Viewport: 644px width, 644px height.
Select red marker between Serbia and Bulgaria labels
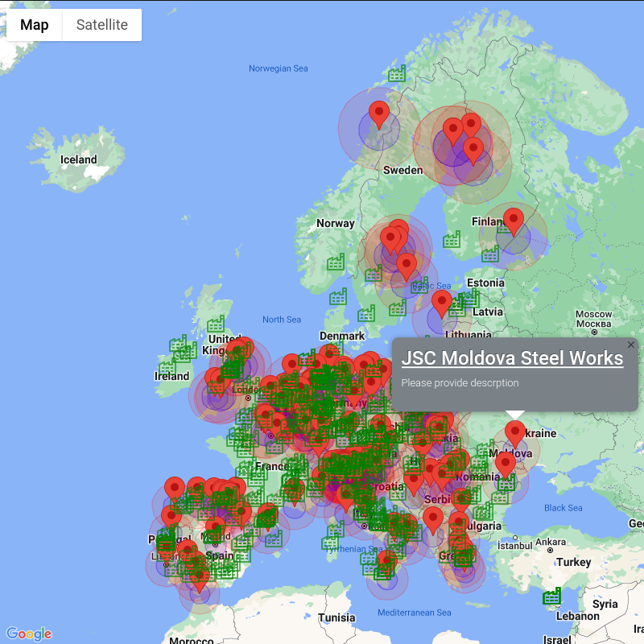[433, 521]
